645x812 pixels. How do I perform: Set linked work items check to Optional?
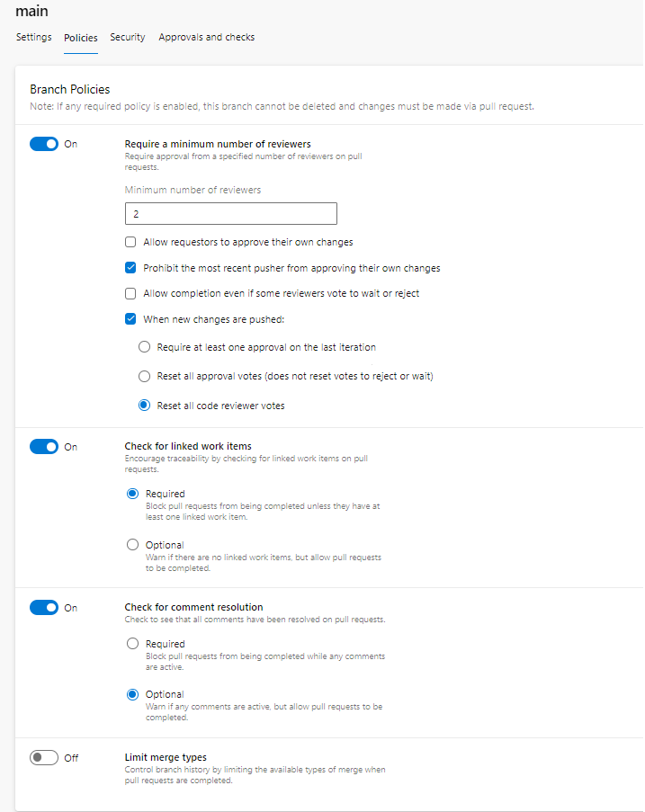pyautogui.click(x=132, y=545)
